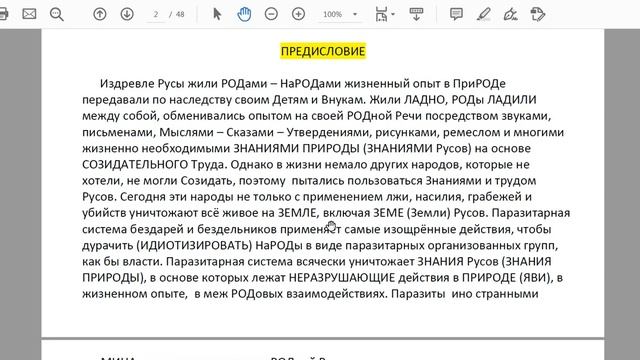Viewport: 640px width, 360px height.
Task: Zoom out with minus circle button
Action: [271, 14]
